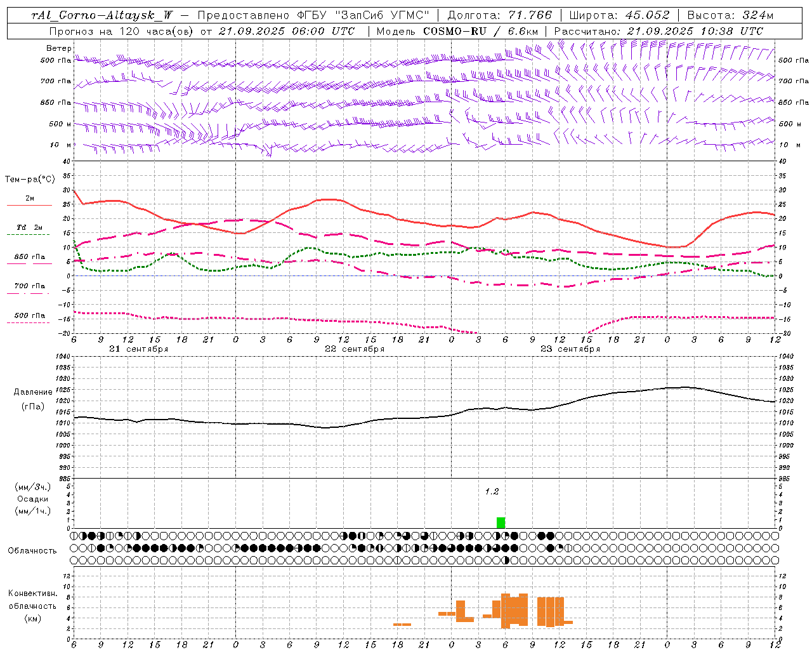This screenshot has width=812, height=650.
Task: Click the Ветер panel label
Action: pyautogui.click(x=59, y=48)
